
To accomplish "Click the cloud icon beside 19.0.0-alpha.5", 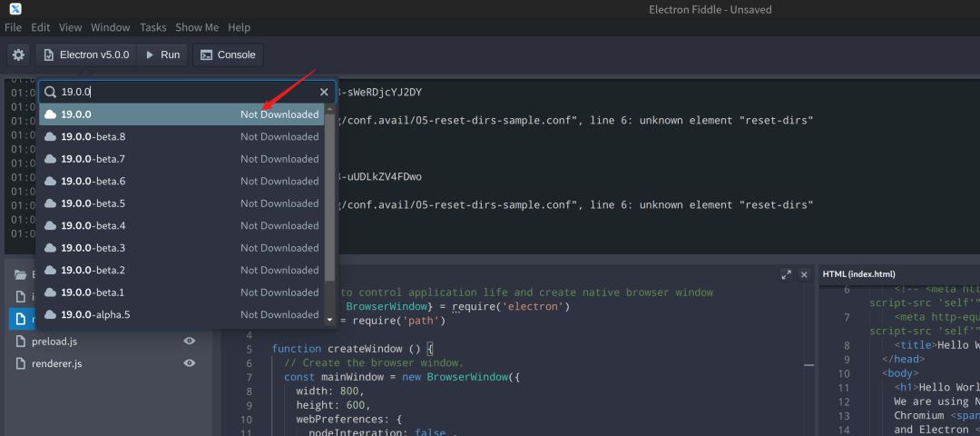I will (50, 314).
